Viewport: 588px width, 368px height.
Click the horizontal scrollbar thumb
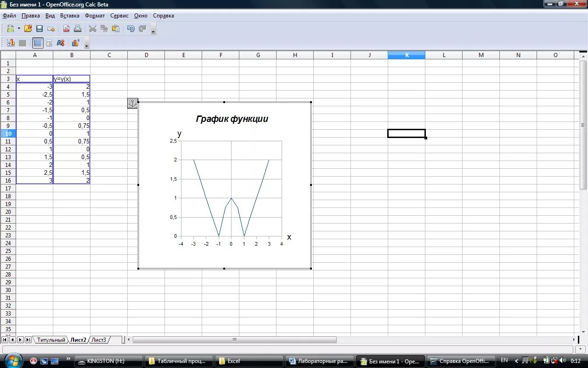pos(234,340)
